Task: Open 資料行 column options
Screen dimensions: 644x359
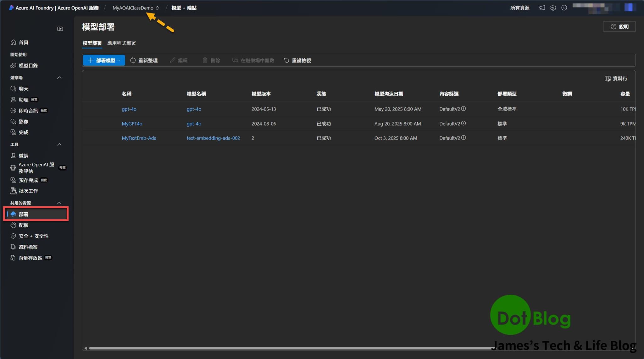Action: pyautogui.click(x=616, y=79)
